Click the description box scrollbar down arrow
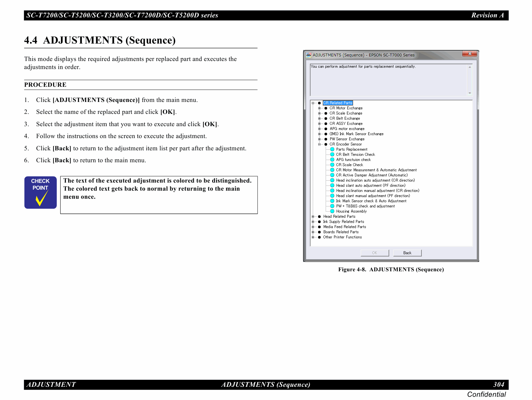The width and height of the screenshot is (532, 400). [x=469, y=93]
